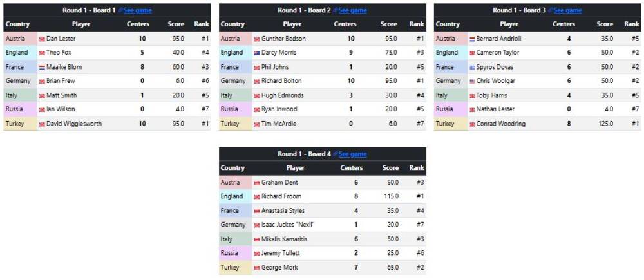Viewport: 644px width, 280px height.
Task: Select player name Conrad Woodring
Action: point(501,124)
